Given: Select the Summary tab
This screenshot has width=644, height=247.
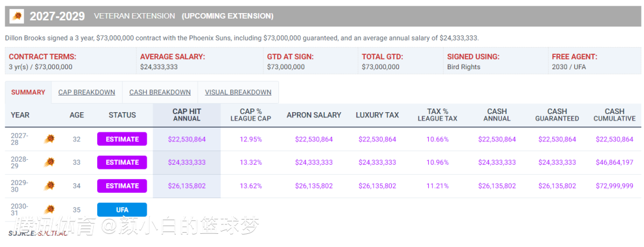Looking at the screenshot, I should (28, 92).
